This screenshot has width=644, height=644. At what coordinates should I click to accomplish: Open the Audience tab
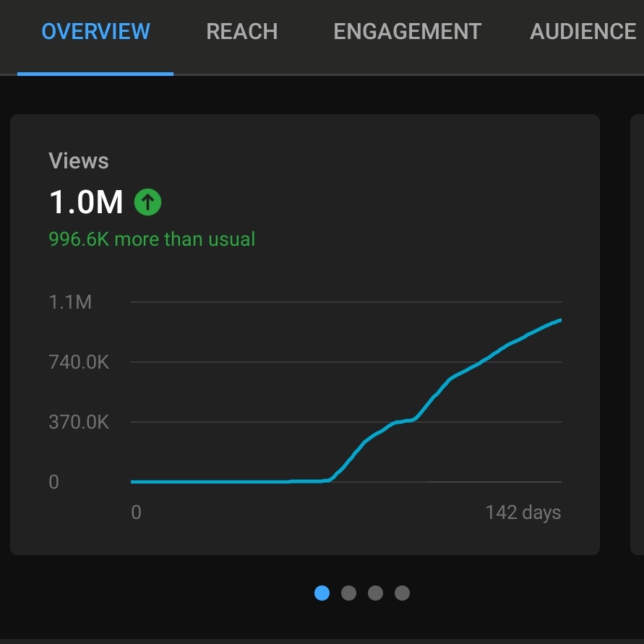(583, 31)
